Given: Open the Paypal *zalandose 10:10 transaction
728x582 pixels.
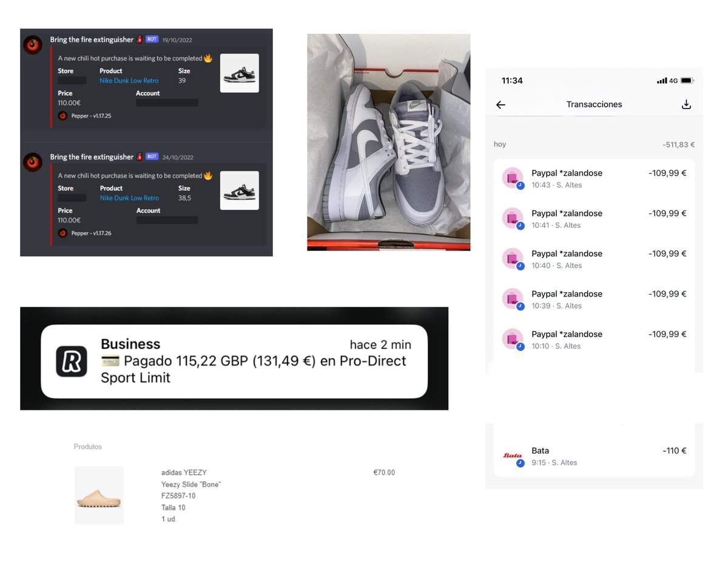Looking at the screenshot, I should [594, 340].
